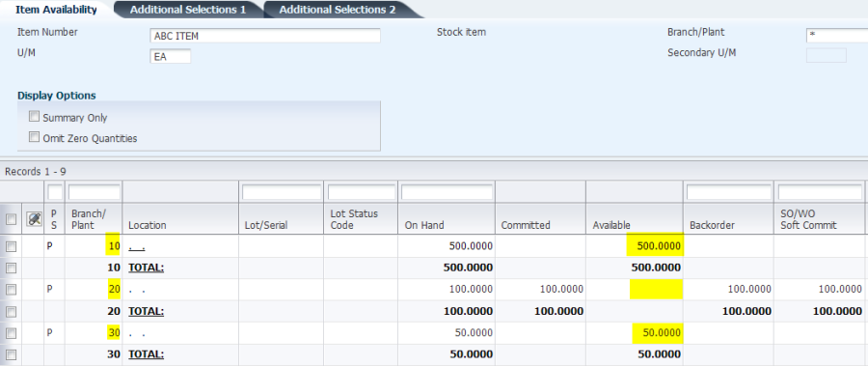Select highlighted Available 50.0000 in branch 30 detail row
868x366 pixels.
[658, 333]
